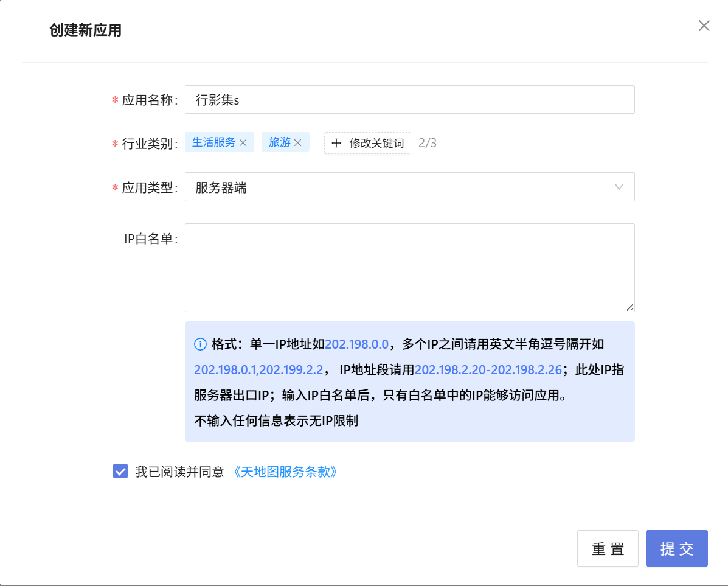Click the format info icon
This screenshot has height=586, width=728.
pos(200,344)
